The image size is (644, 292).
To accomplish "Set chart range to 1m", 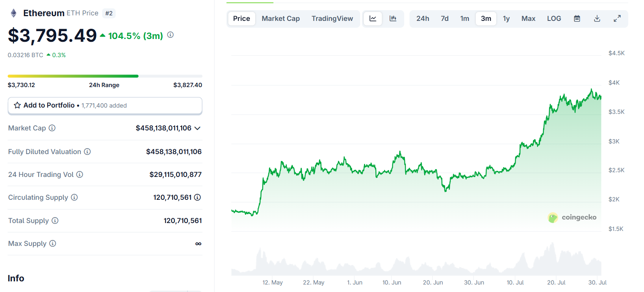I will pos(465,19).
